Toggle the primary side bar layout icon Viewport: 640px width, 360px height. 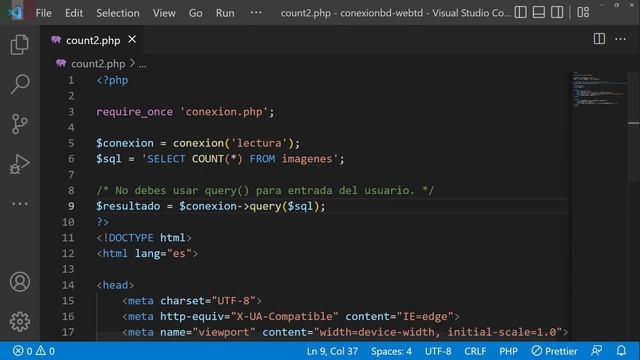tap(520, 12)
